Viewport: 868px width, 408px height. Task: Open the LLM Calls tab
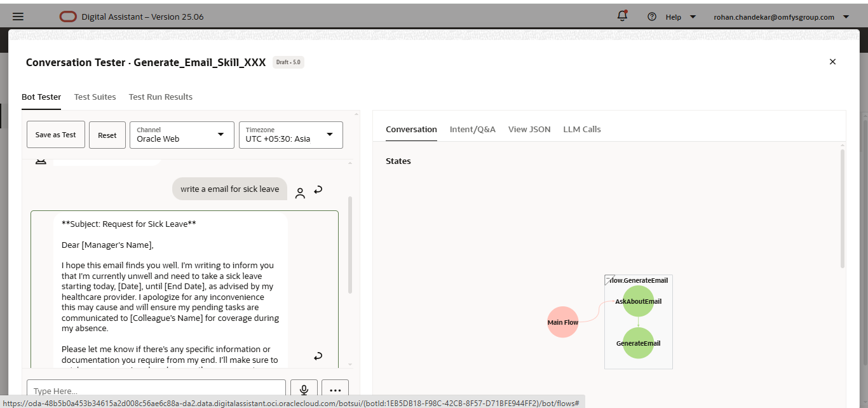pos(581,129)
